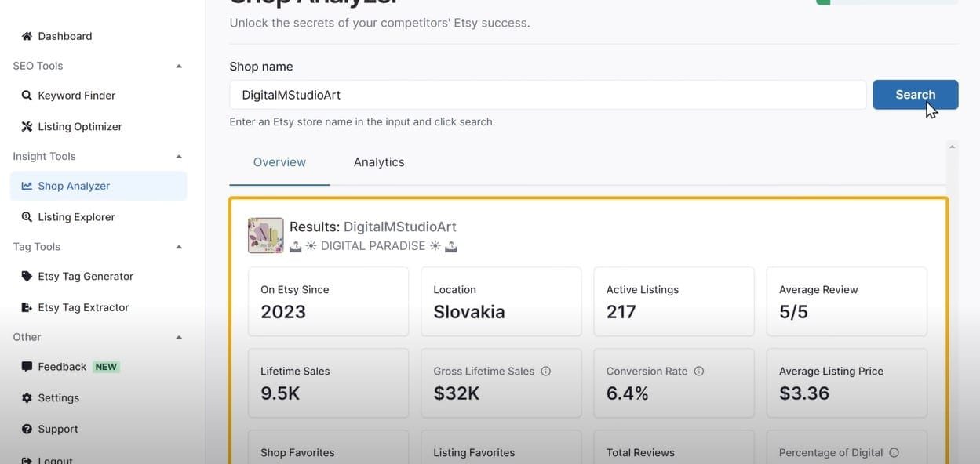Click the Dashboard home icon
The height and width of the screenshot is (464, 980).
pos(27,36)
